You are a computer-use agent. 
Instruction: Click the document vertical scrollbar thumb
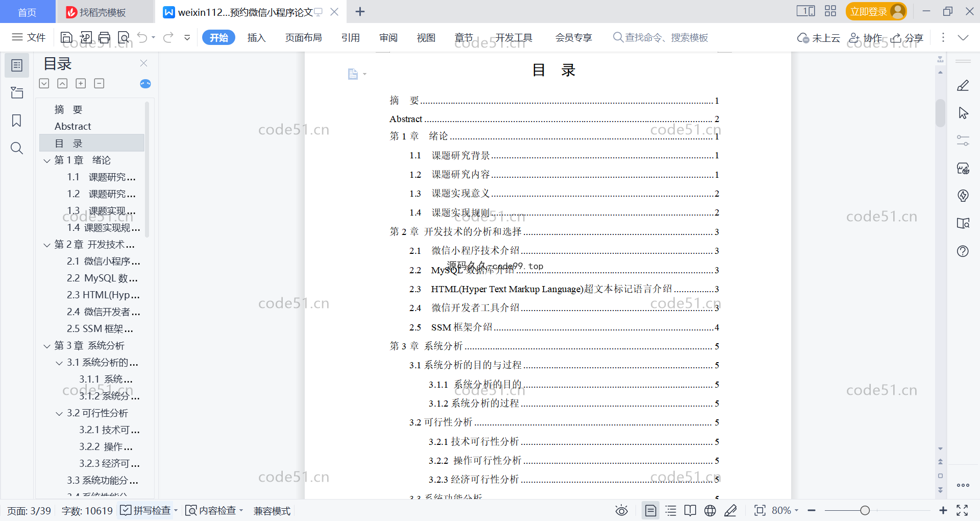point(940,113)
